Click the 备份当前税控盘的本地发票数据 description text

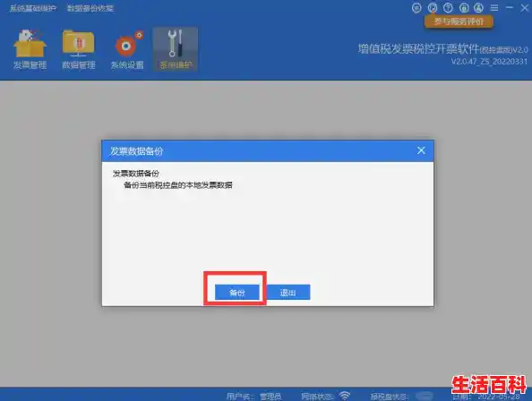(x=178, y=185)
